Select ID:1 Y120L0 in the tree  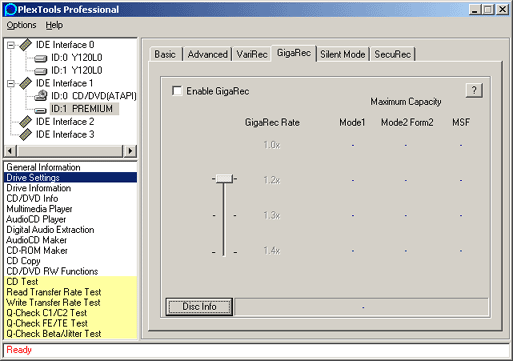[x=77, y=70]
